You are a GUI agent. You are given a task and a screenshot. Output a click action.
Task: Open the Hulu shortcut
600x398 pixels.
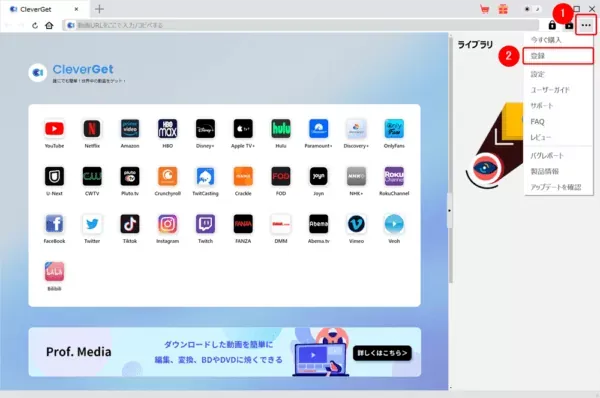coord(281,129)
